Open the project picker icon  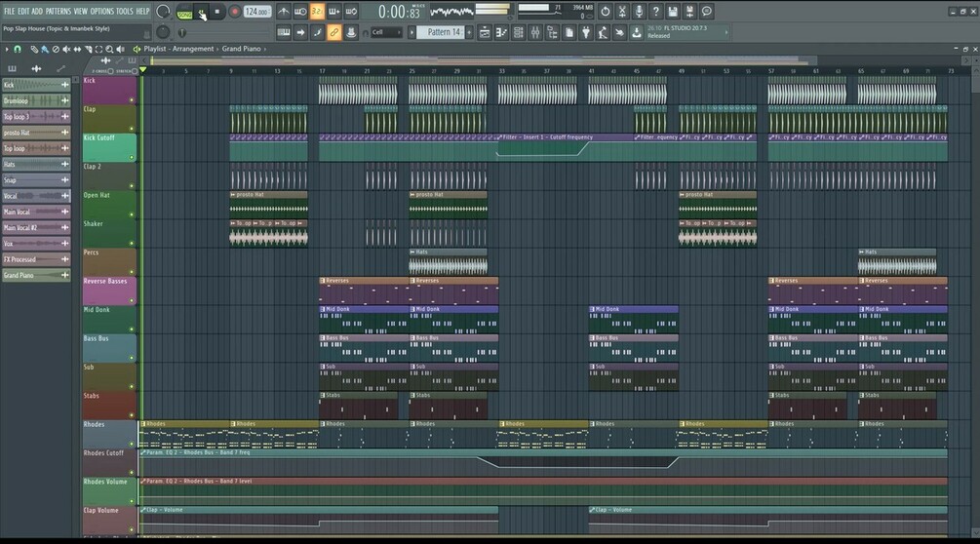pos(568,32)
